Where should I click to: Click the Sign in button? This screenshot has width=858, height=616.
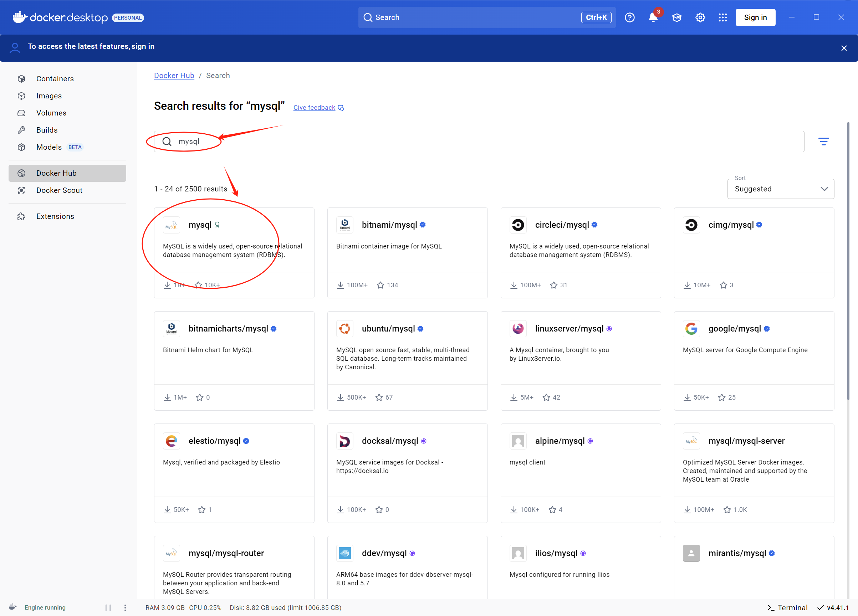point(755,17)
